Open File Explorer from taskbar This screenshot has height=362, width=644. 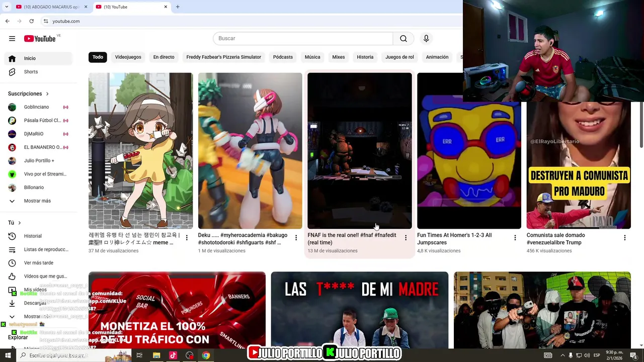156,355
